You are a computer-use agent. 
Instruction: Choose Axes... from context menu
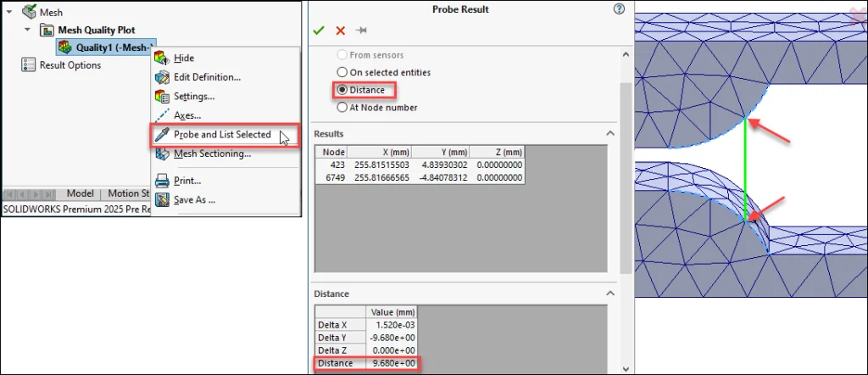187,115
